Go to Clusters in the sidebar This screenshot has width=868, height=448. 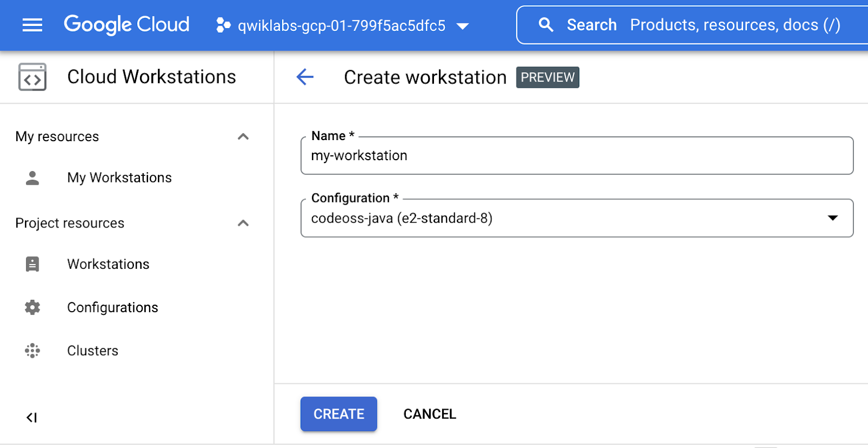[93, 351]
